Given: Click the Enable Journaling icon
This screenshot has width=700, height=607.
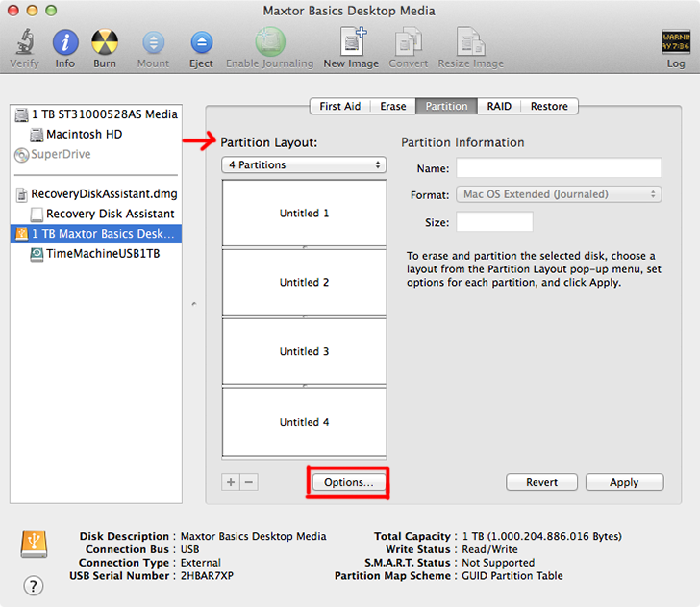Looking at the screenshot, I should 270,42.
